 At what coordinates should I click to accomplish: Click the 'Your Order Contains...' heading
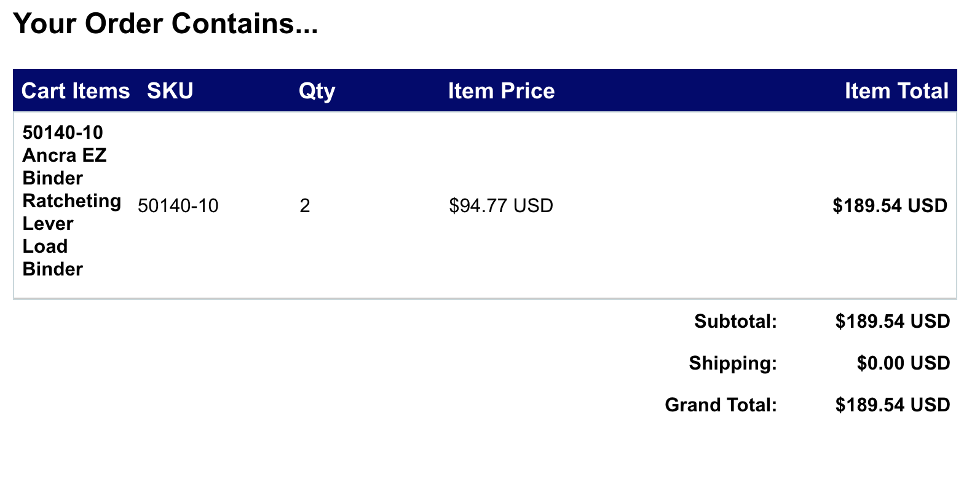point(165,24)
